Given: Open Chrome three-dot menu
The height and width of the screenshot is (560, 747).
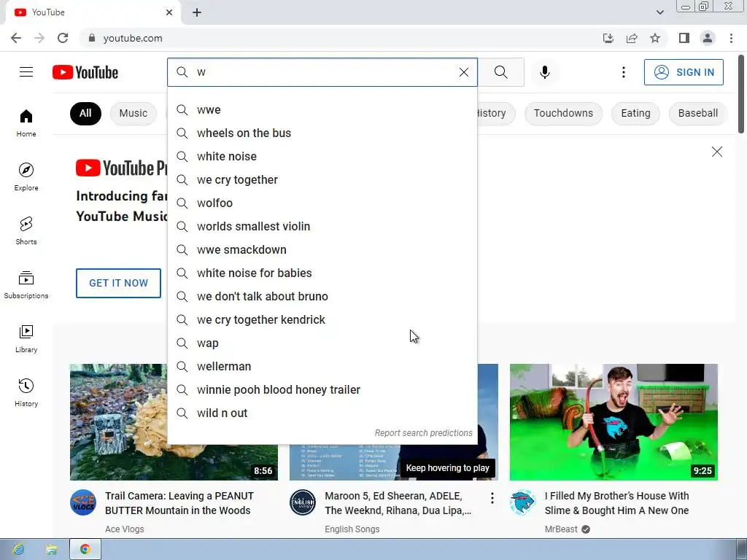Looking at the screenshot, I should 731,38.
